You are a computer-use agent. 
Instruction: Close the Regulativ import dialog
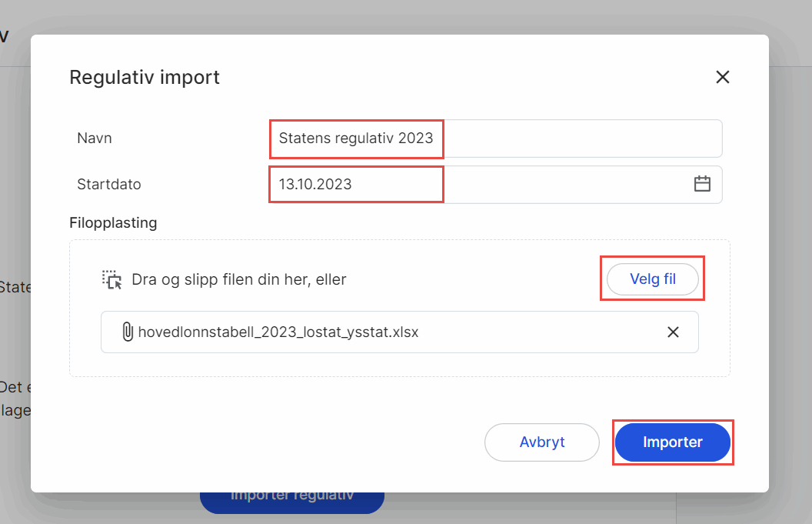pyautogui.click(x=722, y=77)
